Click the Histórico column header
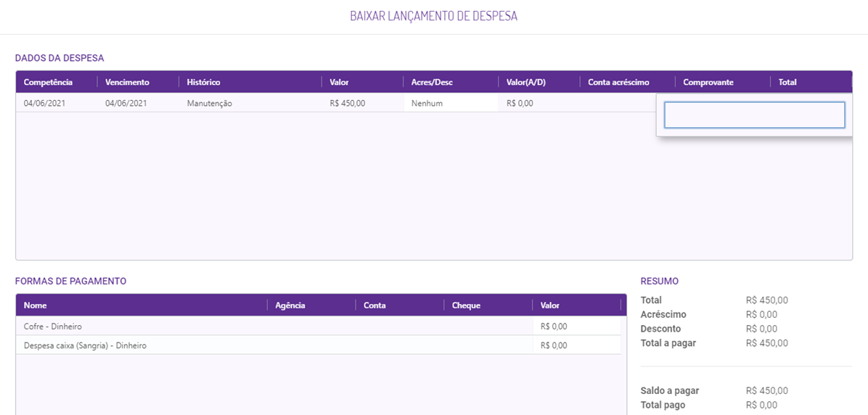This screenshot has width=868, height=415. click(x=204, y=82)
